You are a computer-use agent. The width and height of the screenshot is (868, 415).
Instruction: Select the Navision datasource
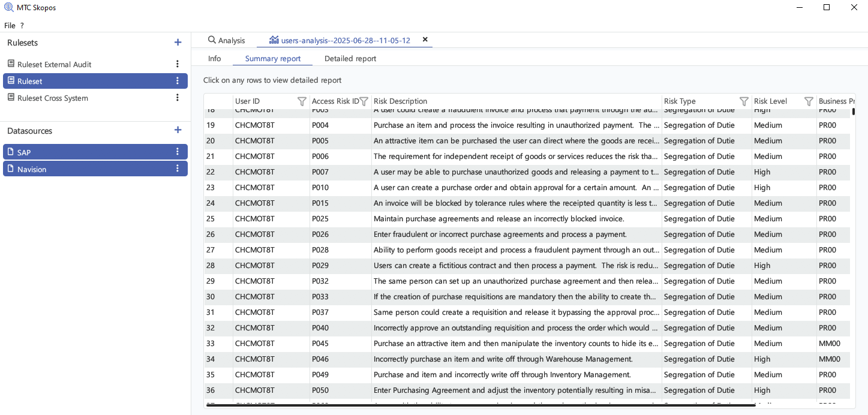pos(95,169)
